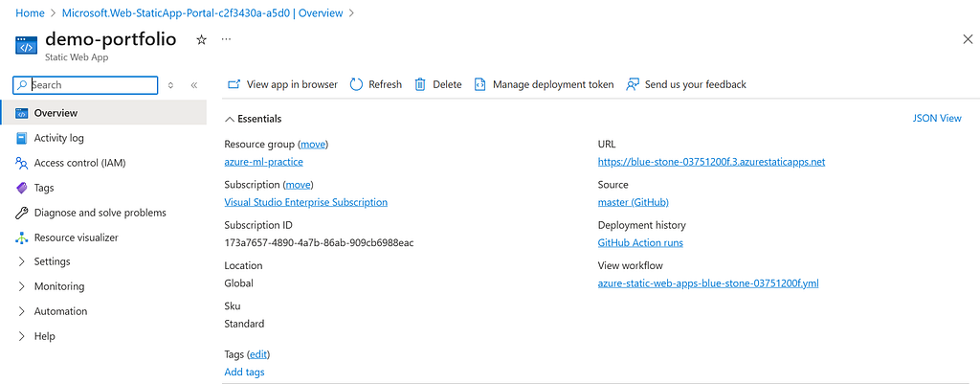Viewport: 980px width, 384px height.
Task: Click the Overview icon in sidebar
Action: 22,113
